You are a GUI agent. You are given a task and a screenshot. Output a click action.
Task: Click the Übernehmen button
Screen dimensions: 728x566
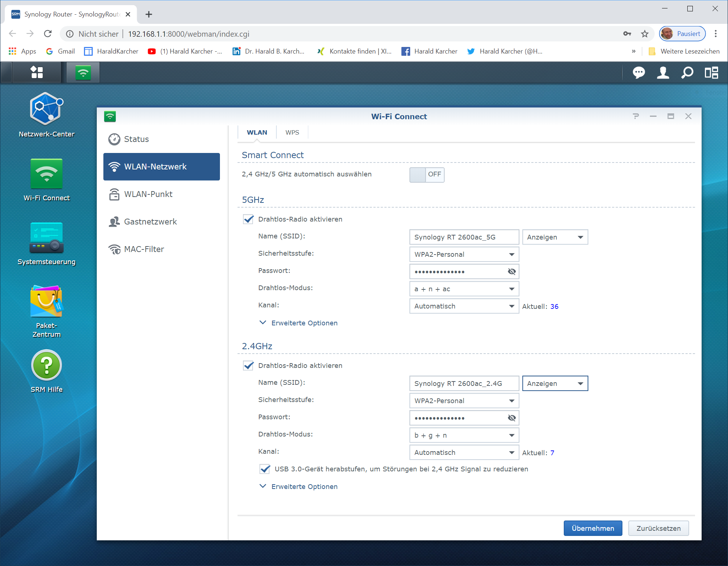(x=593, y=528)
